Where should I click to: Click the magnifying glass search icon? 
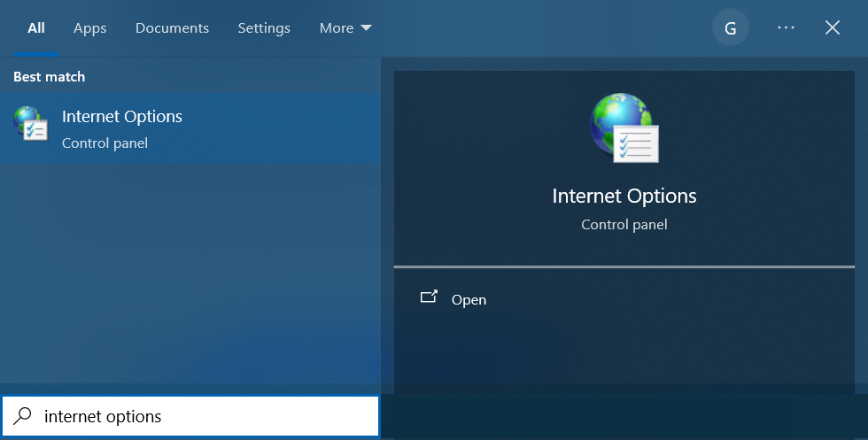(24, 416)
